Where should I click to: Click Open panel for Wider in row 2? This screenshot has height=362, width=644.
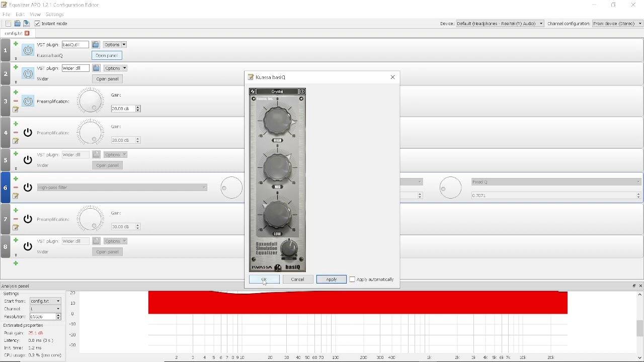coord(108,79)
